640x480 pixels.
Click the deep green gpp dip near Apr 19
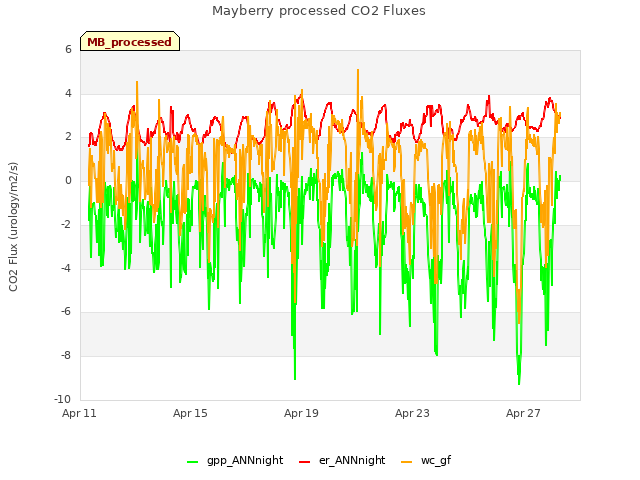tap(295, 378)
